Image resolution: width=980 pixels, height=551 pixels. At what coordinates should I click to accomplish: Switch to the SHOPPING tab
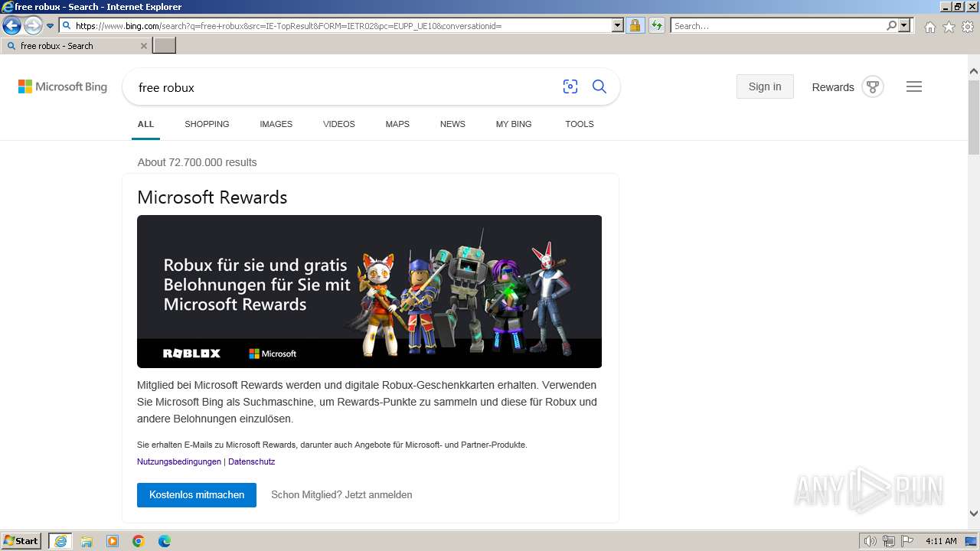tap(207, 124)
